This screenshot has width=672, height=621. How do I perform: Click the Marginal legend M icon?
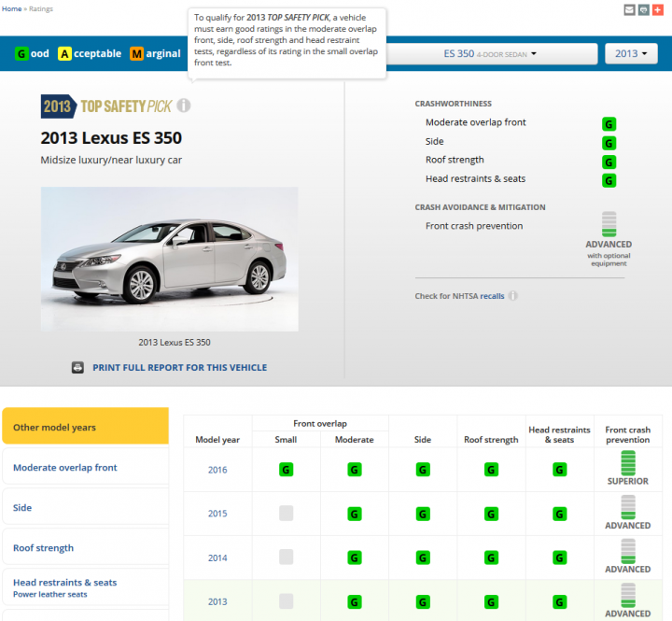[136, 53]
